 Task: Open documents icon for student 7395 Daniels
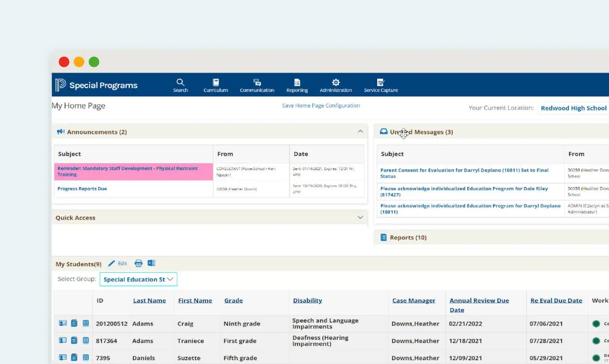[74, 357]
